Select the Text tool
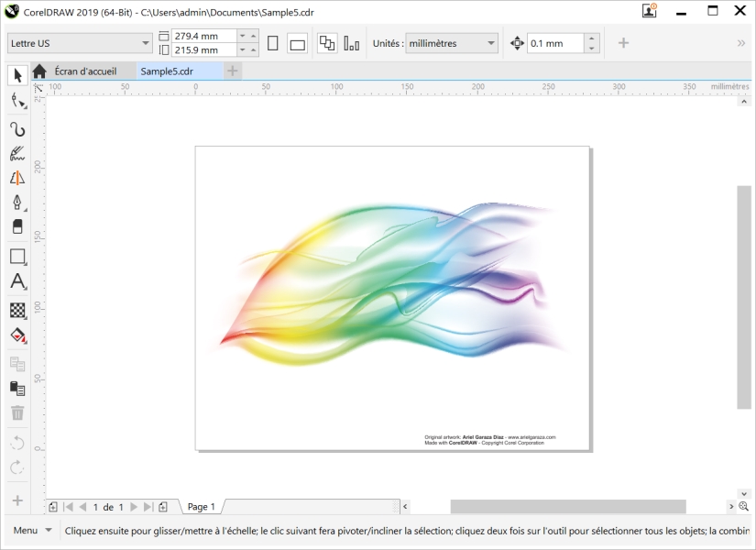The width and height of the screenshot is (756, 550). tap(16, 282)
